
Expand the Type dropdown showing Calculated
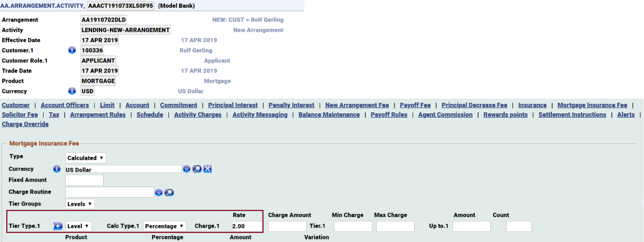click(86, 158)
